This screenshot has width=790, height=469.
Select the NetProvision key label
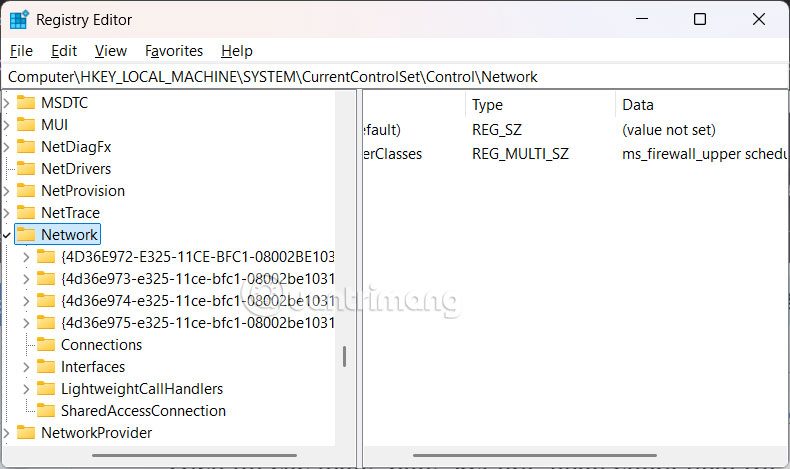pos(83,191)
